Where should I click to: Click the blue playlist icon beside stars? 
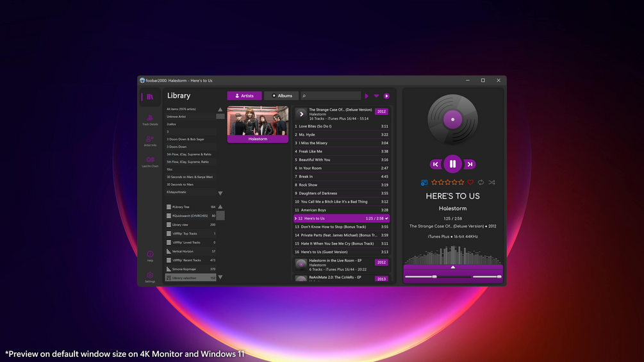[424, 183]
